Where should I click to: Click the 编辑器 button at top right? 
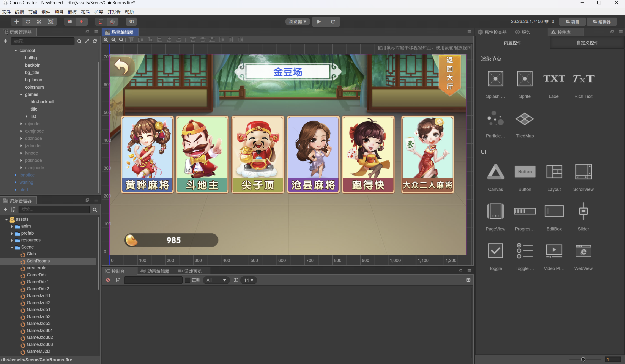(602, 21)
